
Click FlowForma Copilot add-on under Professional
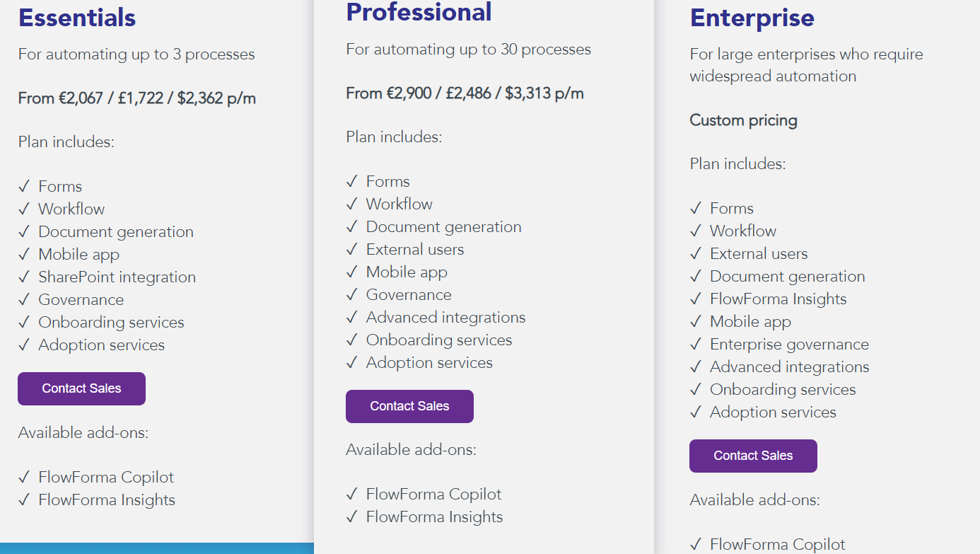(x=433, y=495)
